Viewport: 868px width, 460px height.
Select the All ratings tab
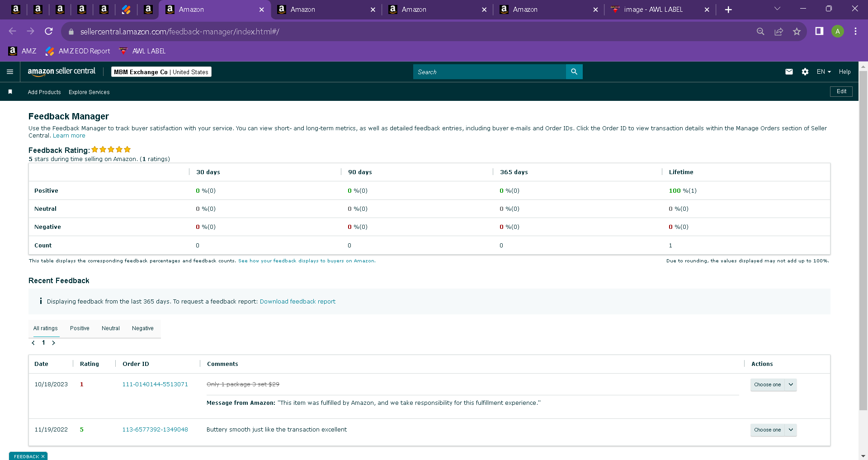[45, 328]
